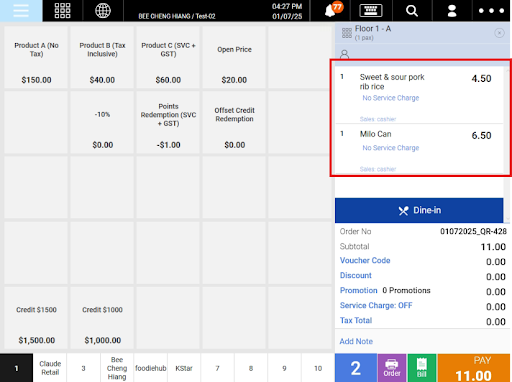Screen dimensions: 512x382
Task: Select the Credit $1000 item
Action: click(102, 318)
